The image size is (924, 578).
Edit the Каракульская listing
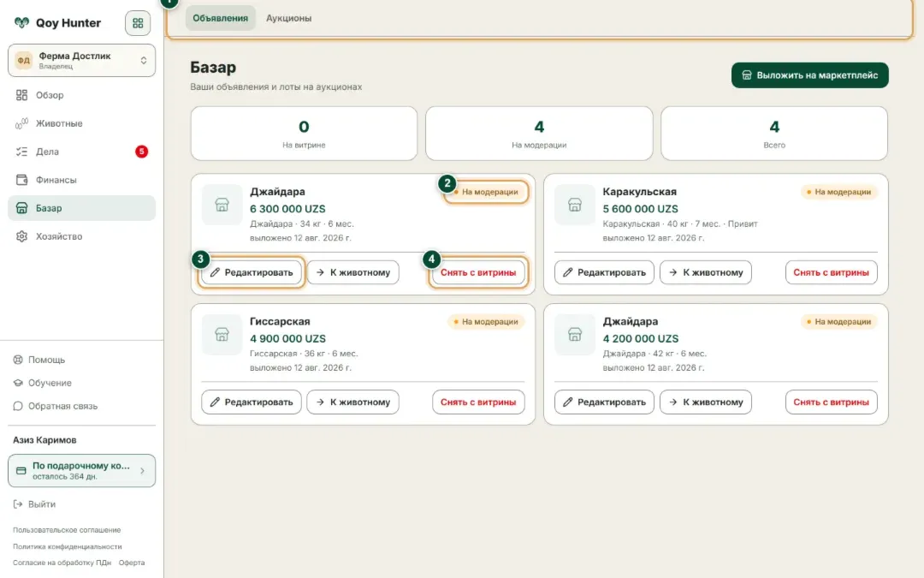pyautogui.click(x=604, y=272)
